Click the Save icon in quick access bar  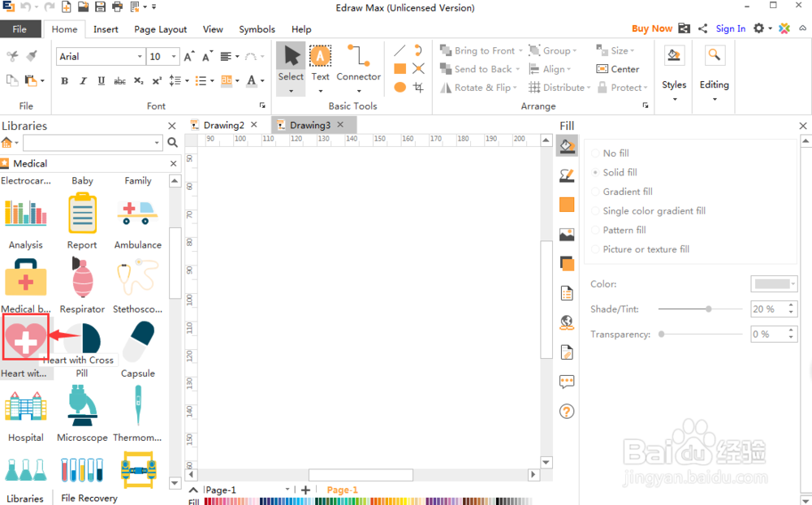[x=101, y=7]
